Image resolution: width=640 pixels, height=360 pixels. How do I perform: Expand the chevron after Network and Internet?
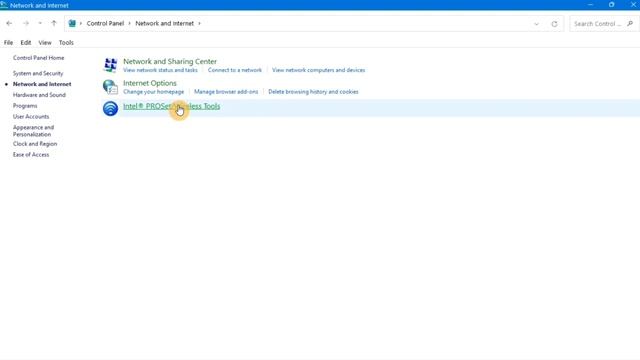click(199, 23)
